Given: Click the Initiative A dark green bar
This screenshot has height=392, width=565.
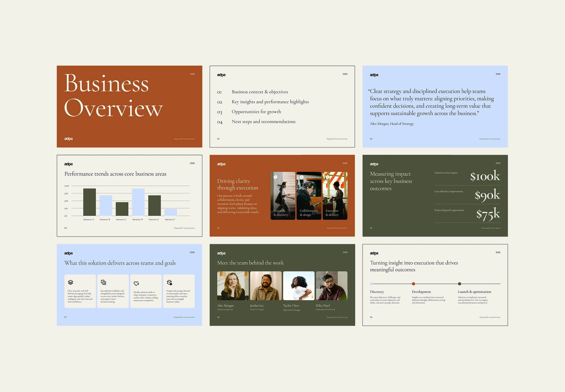Looking at the screenshot, I should coord(89,202).
